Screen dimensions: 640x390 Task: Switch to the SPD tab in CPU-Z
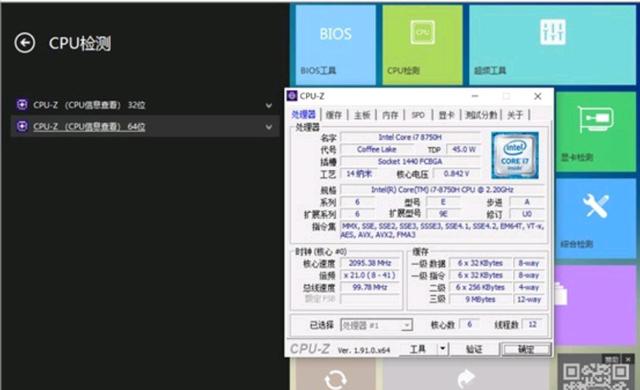tap(418, 115)
